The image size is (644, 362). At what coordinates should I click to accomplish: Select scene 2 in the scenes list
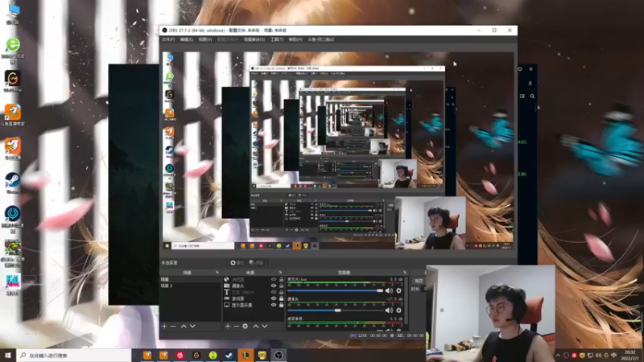pyautogui.click(x=191, y=286)
